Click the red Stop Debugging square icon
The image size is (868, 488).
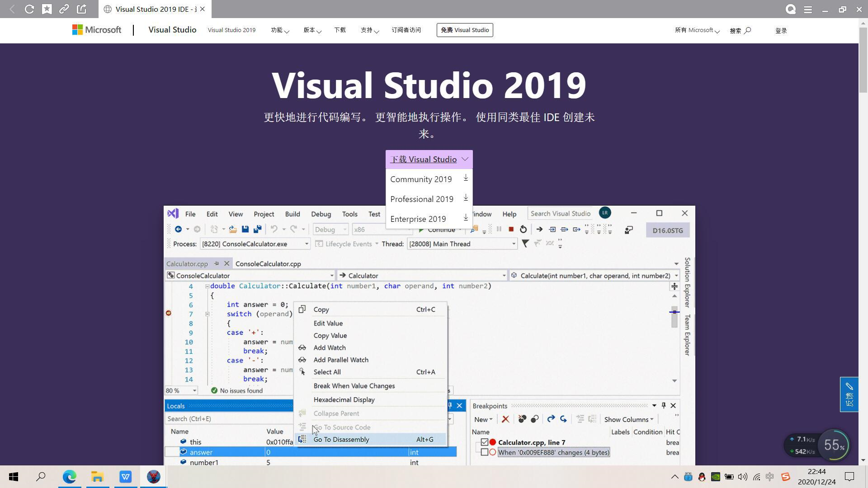point(511,230)
